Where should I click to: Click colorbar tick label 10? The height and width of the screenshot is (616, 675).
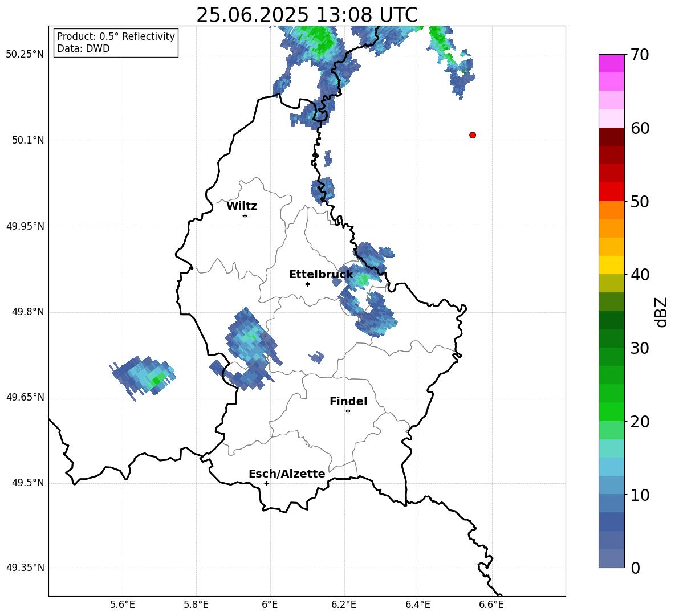(x=640, y=495)
